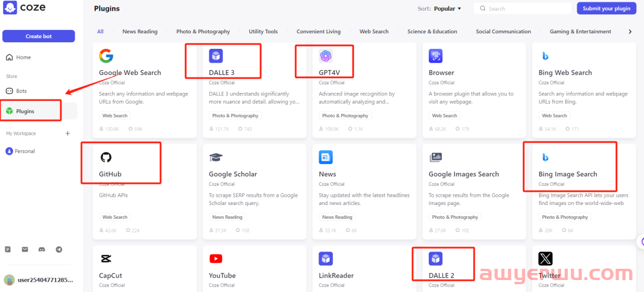Click the Bing Image Search icon
The width and height of the screenshot is (644, 292).
[x=546, y=157]
